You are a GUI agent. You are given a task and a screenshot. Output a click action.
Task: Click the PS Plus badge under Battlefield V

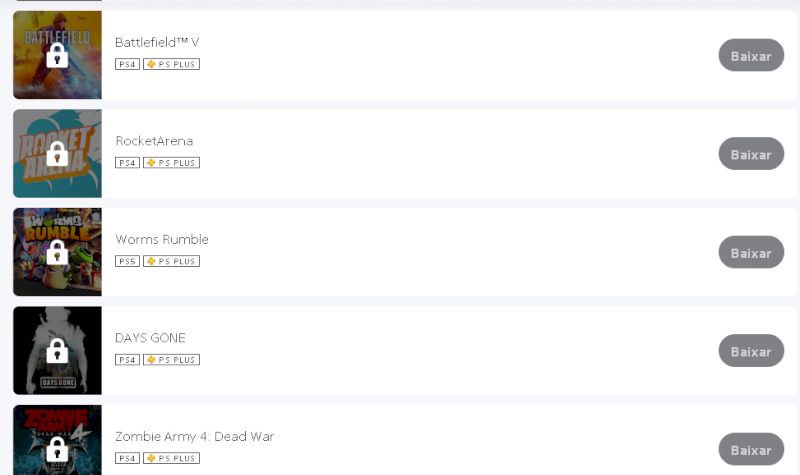[x=171, y=64]
